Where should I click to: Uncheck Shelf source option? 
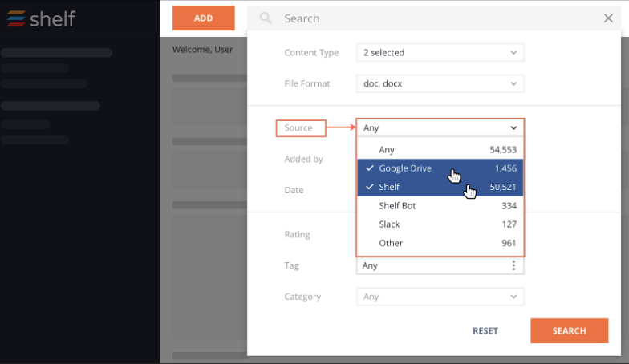pos(440,187)
